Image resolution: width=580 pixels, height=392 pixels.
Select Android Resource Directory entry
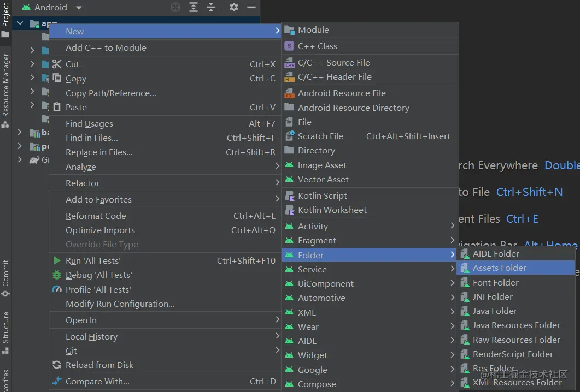(x=369, y=108)
